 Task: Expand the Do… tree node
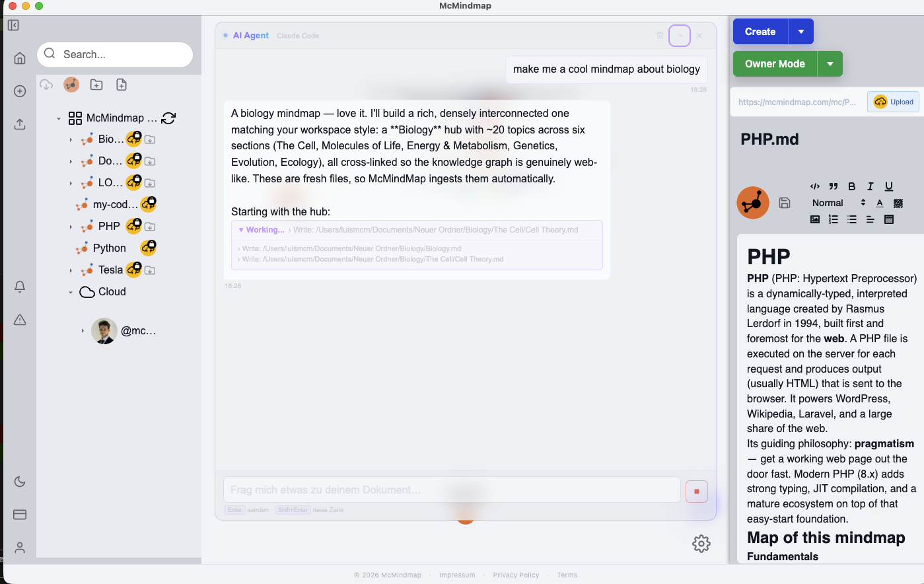[71, 162]
